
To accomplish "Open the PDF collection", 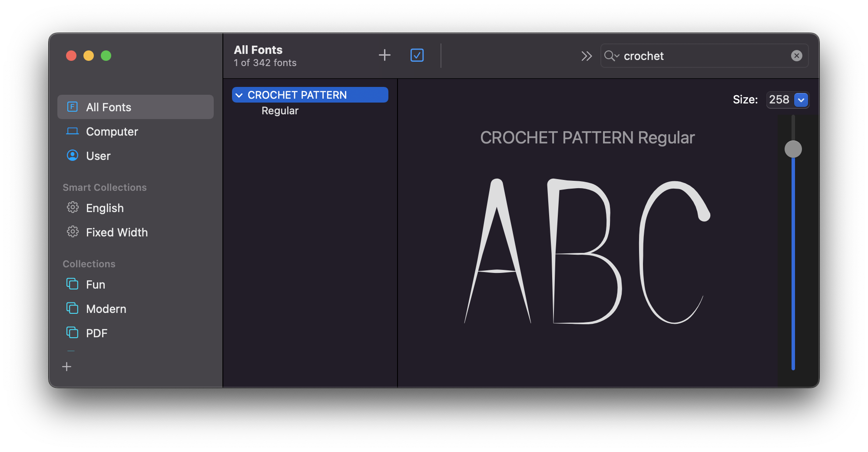I will pyautogui.click(x=135, y=333).
